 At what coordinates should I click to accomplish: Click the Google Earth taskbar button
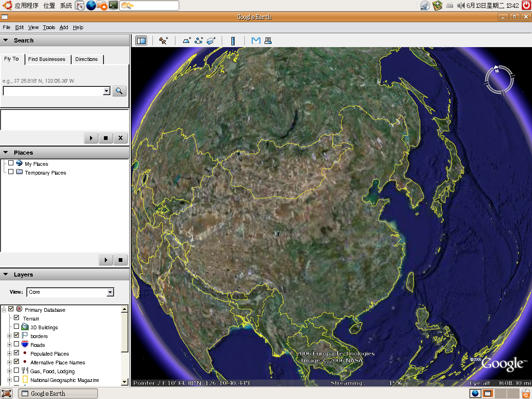point(58,393)
